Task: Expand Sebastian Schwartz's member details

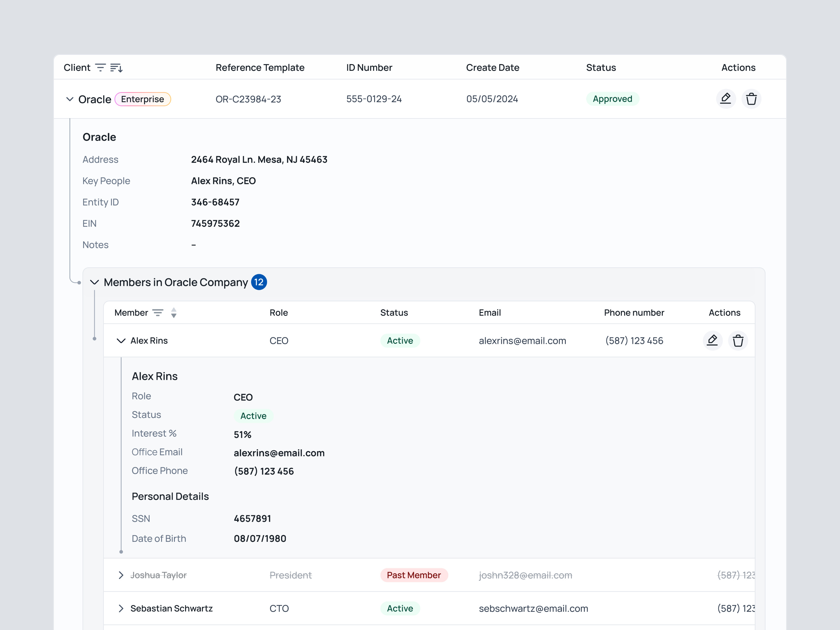Action: point(121,608)
